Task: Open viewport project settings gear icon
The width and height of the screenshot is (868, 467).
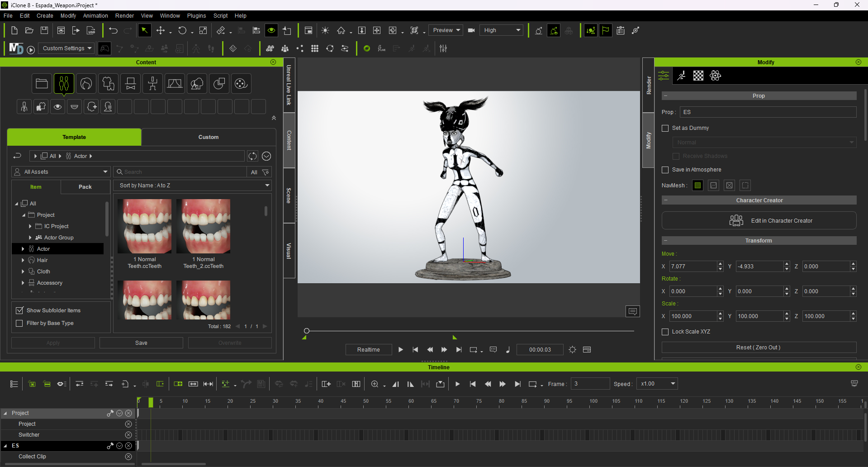Action: point(572,349)
